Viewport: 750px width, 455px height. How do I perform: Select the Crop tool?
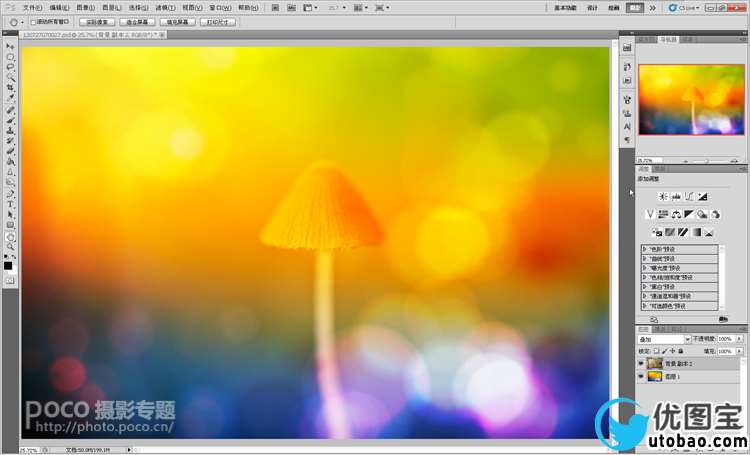pyautogui.click(x=10, y=87)
